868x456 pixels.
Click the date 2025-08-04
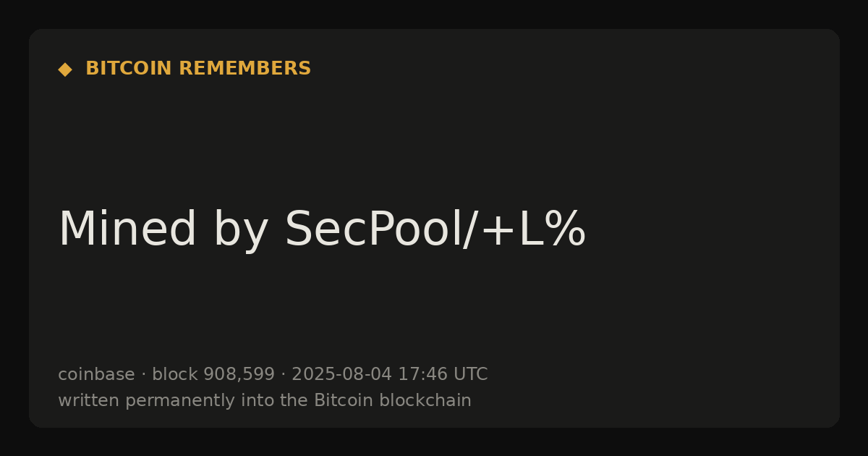341,374
